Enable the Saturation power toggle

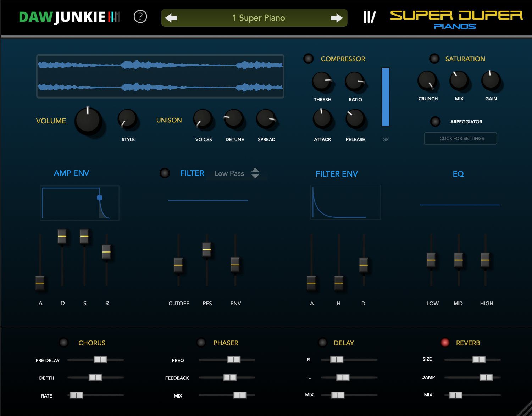tap(434, 59)
